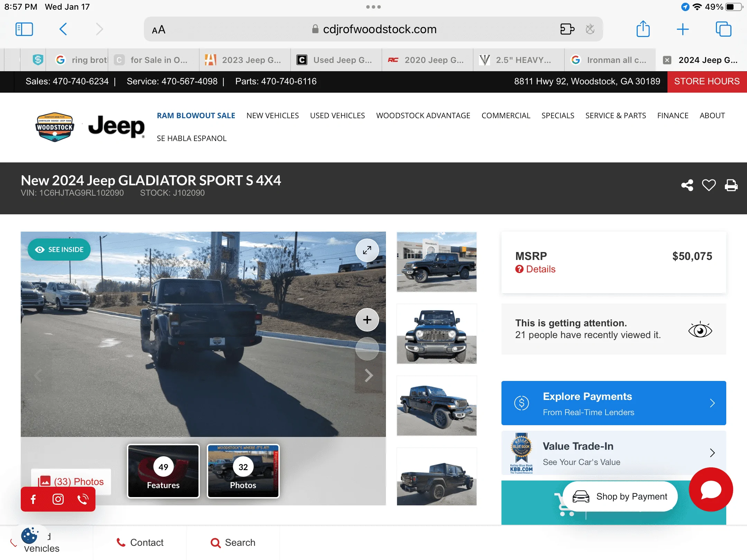The height and width of the screenshot is (560, 747).
Task: Open the (33) Photos gallery link
Action: coord(71,482)
